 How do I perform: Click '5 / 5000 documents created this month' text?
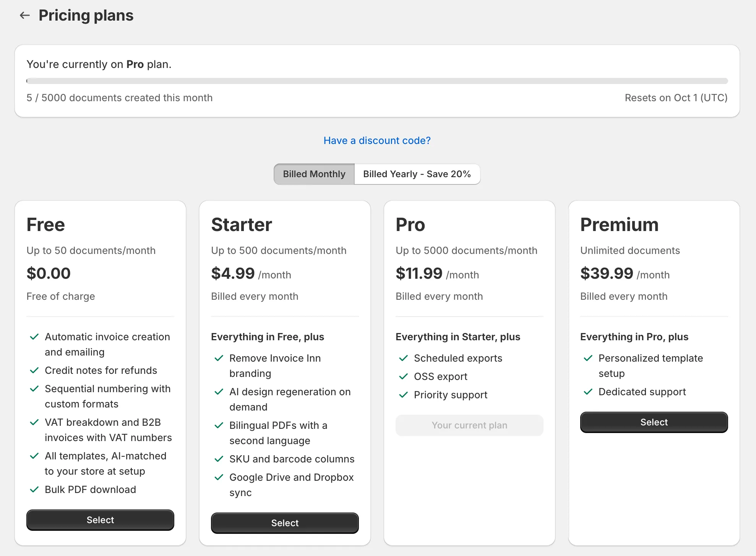point(119,98)
